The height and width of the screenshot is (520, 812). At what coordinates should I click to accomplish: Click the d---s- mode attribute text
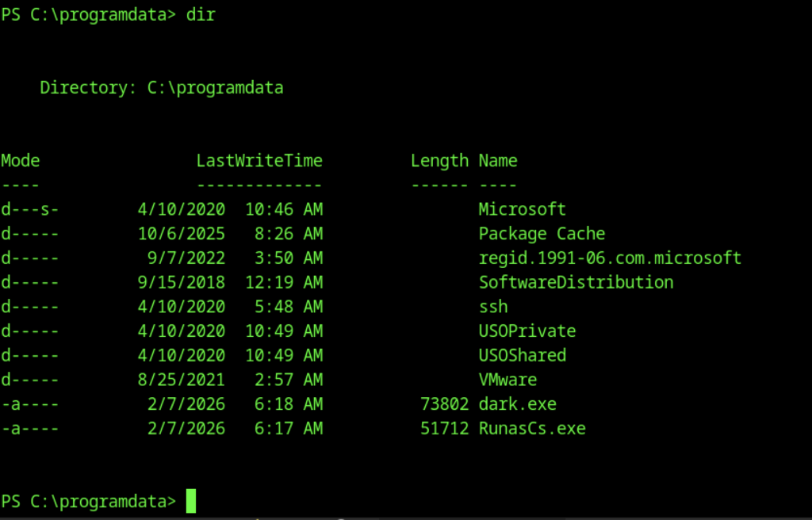coord(30,209)
